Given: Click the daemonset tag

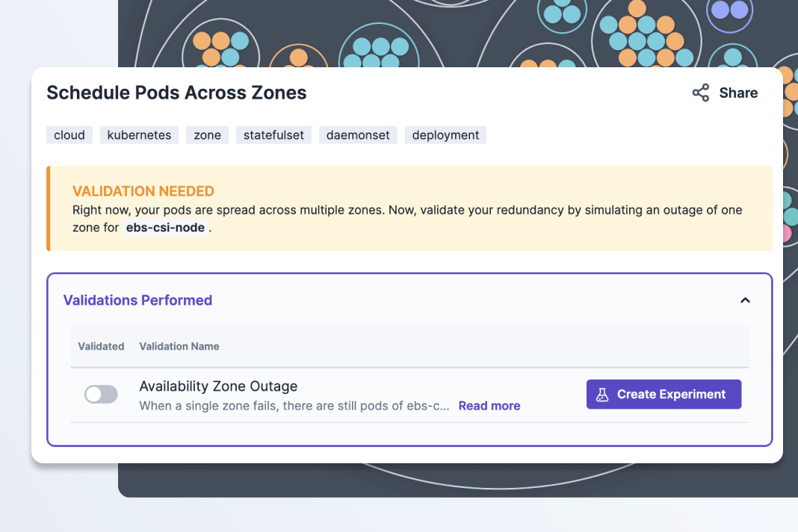Looking at the screenshot, I should [358, 135].
